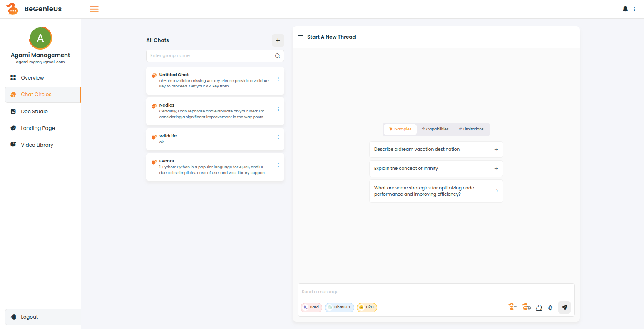Click the genie text generation icon
This screenshot has height=329, width=644.
[512, 307]
